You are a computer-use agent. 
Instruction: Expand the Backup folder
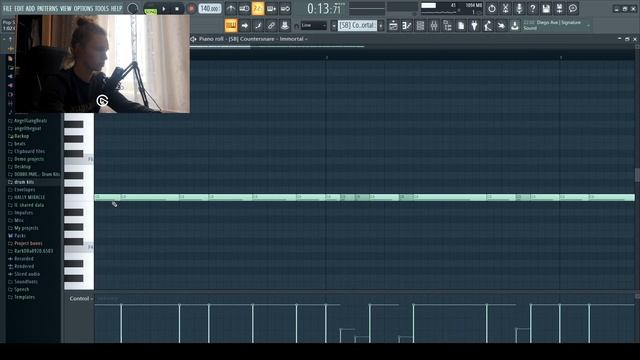click(21, 136)
